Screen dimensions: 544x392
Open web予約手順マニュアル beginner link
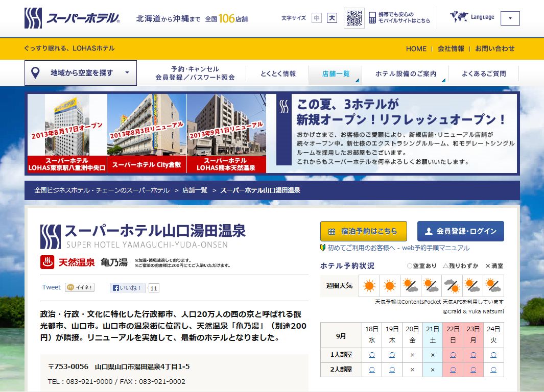[x=398, y=248]
